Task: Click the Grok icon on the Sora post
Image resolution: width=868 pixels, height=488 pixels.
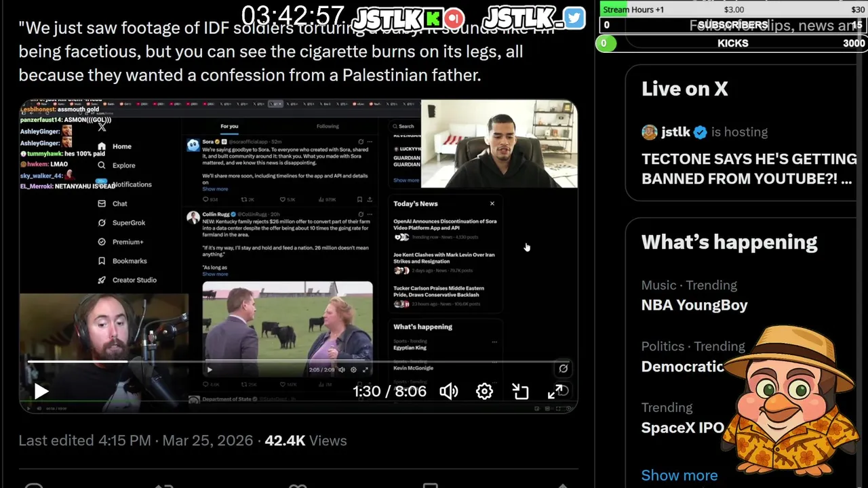Action: (x=361, y=141)
